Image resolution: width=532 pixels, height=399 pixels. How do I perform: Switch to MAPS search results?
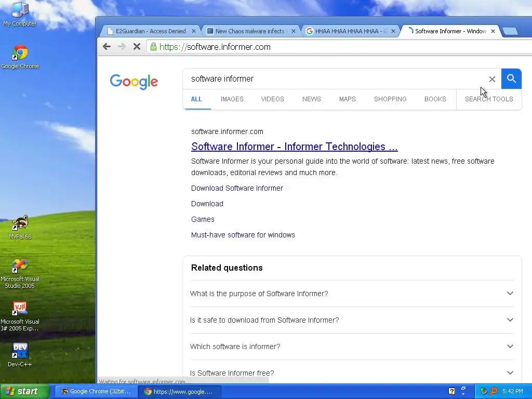click(x=348, y=99)
